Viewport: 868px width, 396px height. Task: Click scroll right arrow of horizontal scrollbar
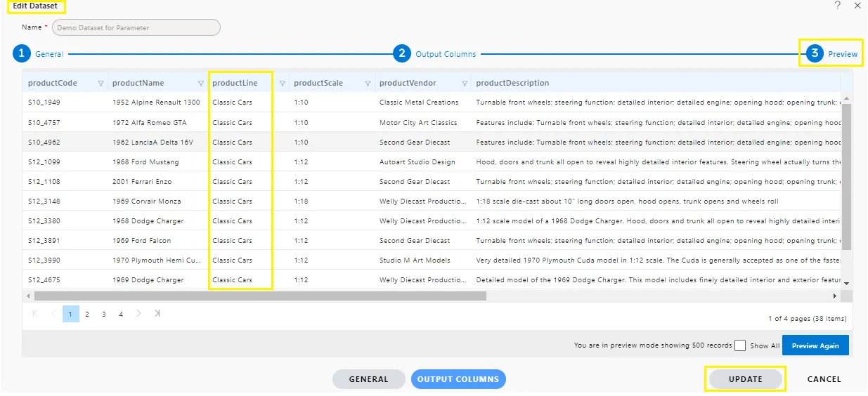click(835, 296)
